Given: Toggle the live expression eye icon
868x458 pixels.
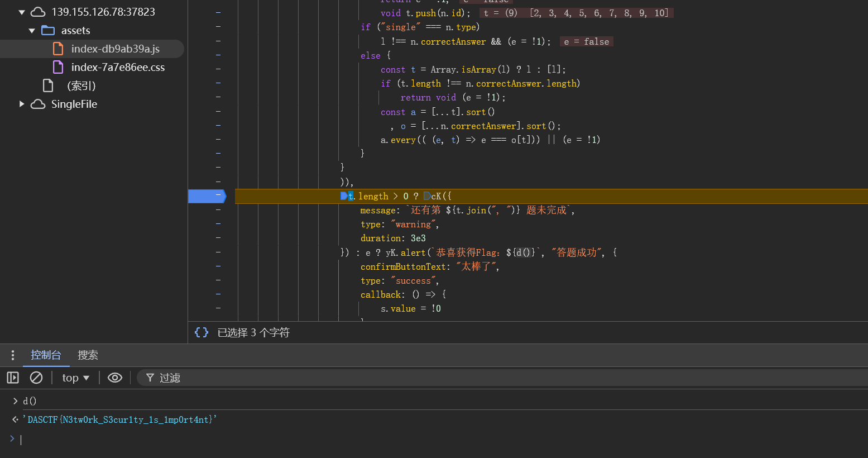Looking at the screenshot, I should 115,378.
